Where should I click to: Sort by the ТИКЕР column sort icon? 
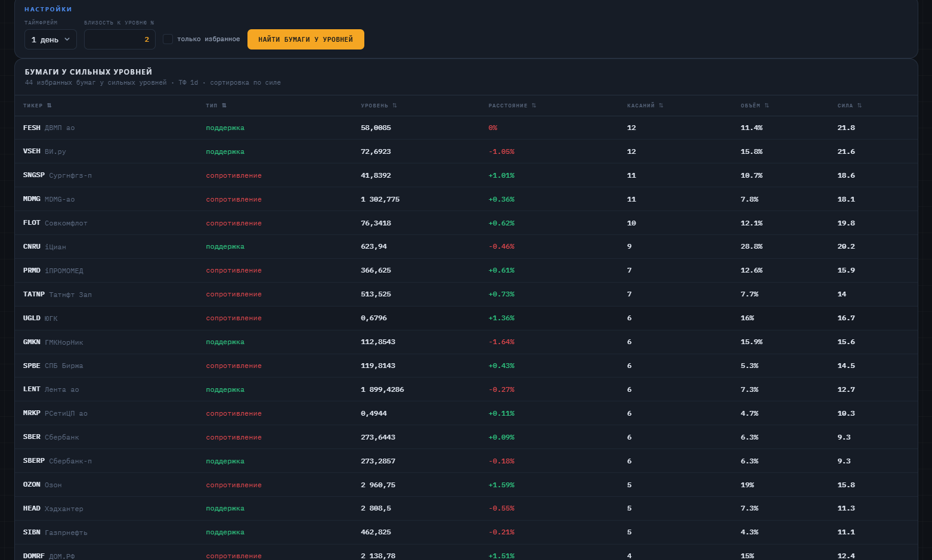point(49,106)
